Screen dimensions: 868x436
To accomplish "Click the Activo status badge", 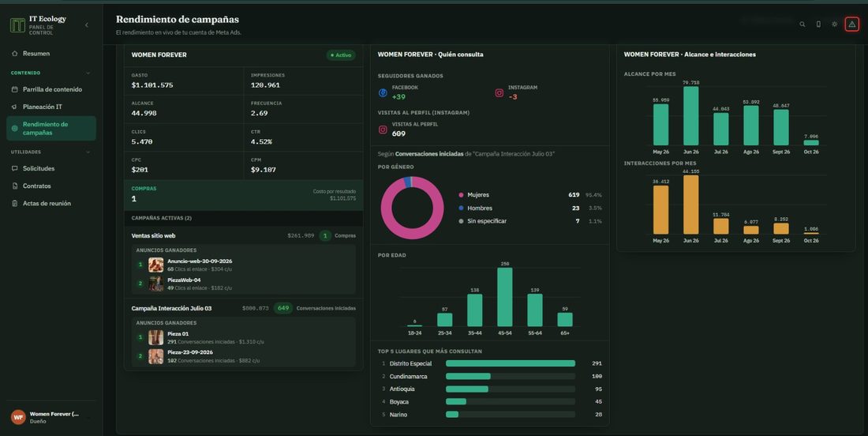I will [341, 55].
